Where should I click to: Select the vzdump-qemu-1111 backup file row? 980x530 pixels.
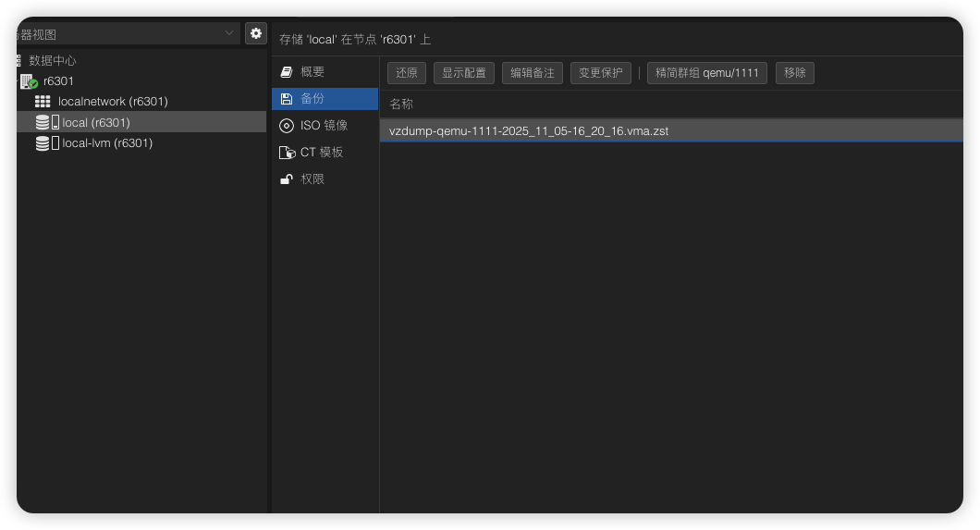(x=528, y=131)
